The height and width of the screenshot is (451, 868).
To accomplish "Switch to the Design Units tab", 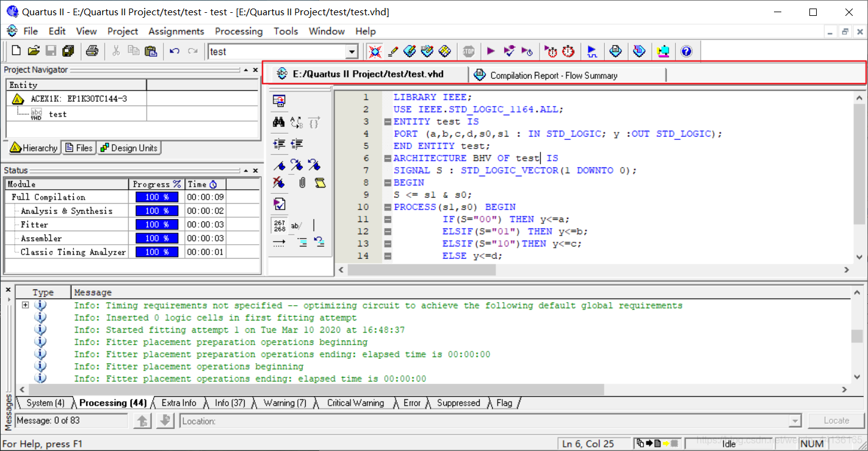I will pos(128,148).
